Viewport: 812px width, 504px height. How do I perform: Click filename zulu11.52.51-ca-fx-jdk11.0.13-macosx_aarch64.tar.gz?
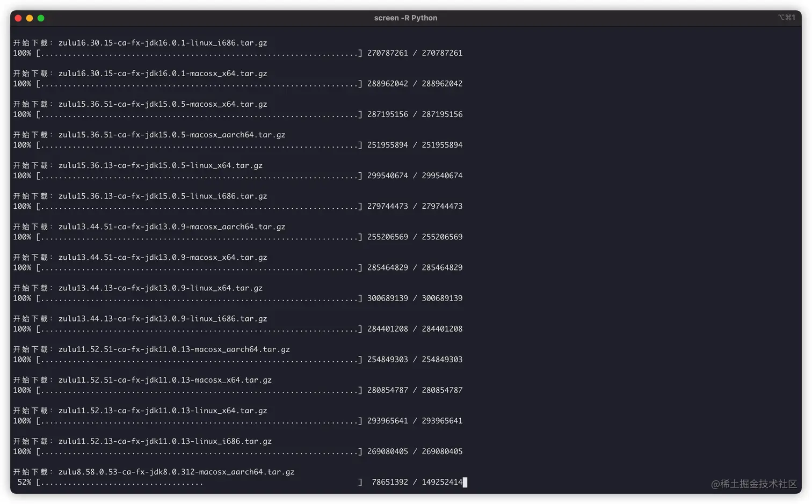pyautogui.click(x=174, y=349)
